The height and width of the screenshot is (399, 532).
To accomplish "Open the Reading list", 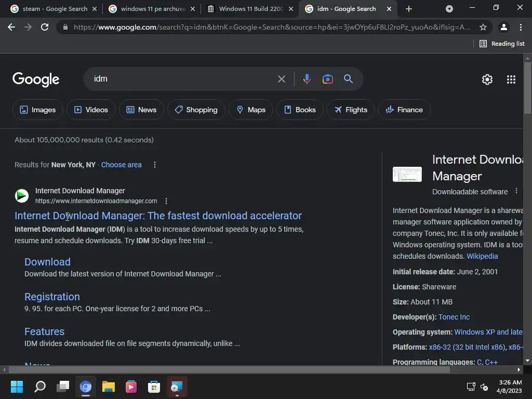I will (502, 44).
